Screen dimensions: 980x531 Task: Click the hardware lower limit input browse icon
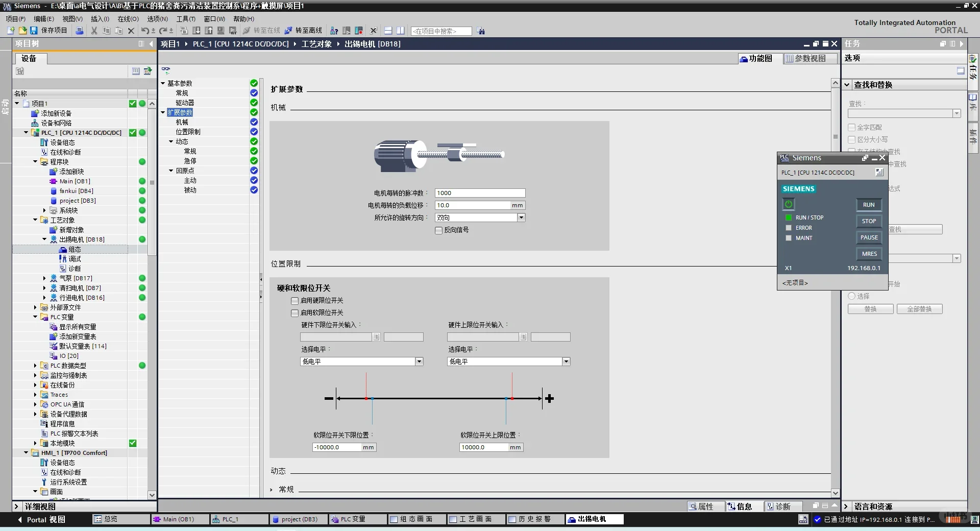[x=376, y=337]
